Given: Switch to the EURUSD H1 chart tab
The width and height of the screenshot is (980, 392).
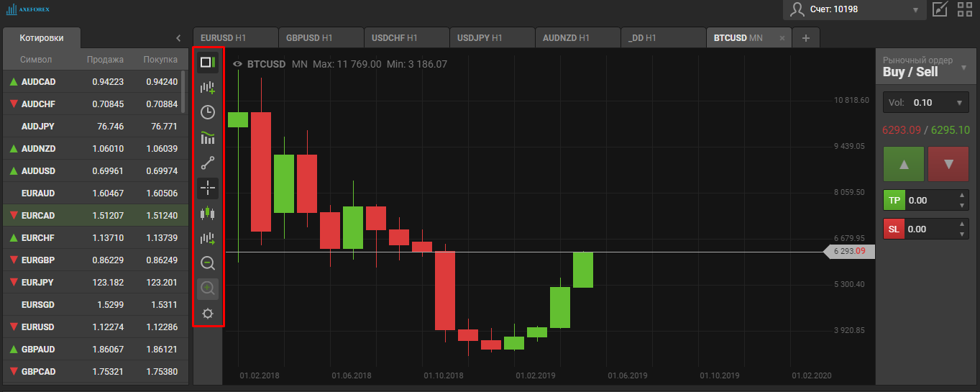Looking at the screenshot, I should click(234, 37).
